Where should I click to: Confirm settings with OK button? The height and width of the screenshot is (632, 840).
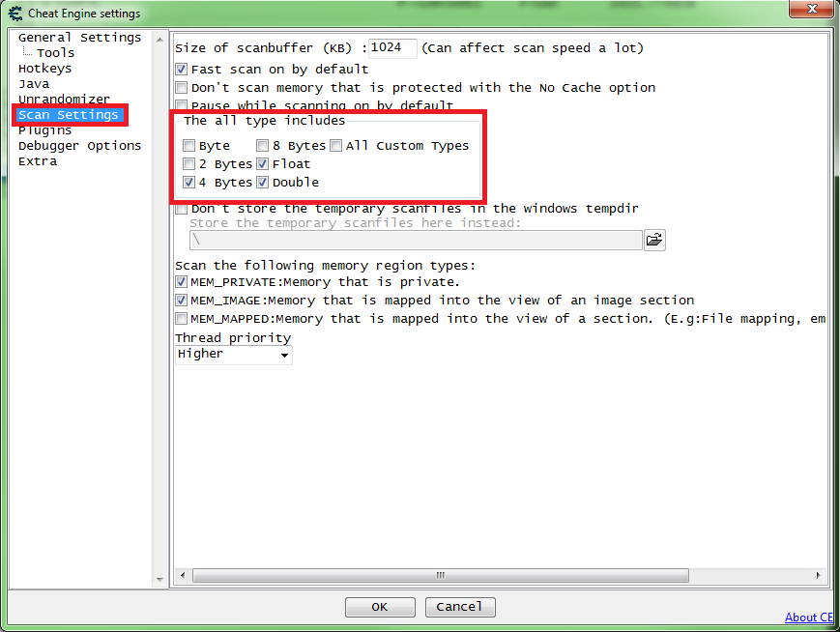pyautogui.click(x=380, y=607)
